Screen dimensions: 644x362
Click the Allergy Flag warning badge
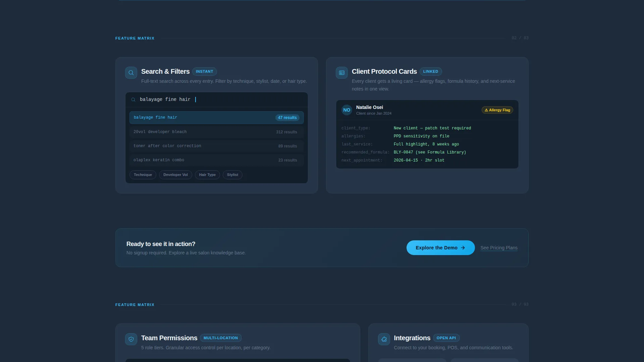coord(497,110)
